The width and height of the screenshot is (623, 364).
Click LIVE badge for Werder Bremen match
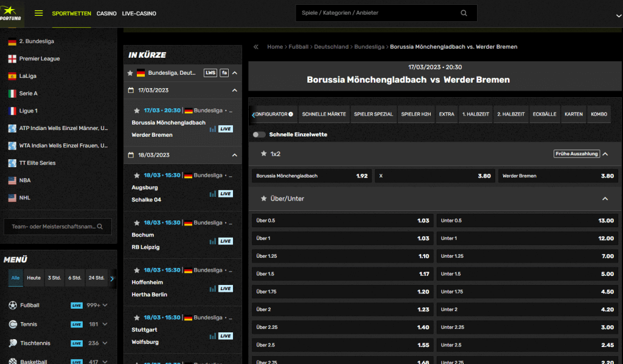pos(226,129)
